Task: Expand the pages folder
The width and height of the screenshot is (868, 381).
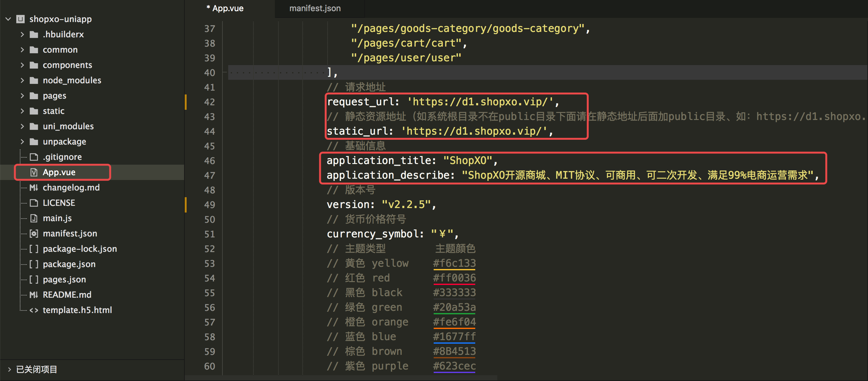Action: 22,96
